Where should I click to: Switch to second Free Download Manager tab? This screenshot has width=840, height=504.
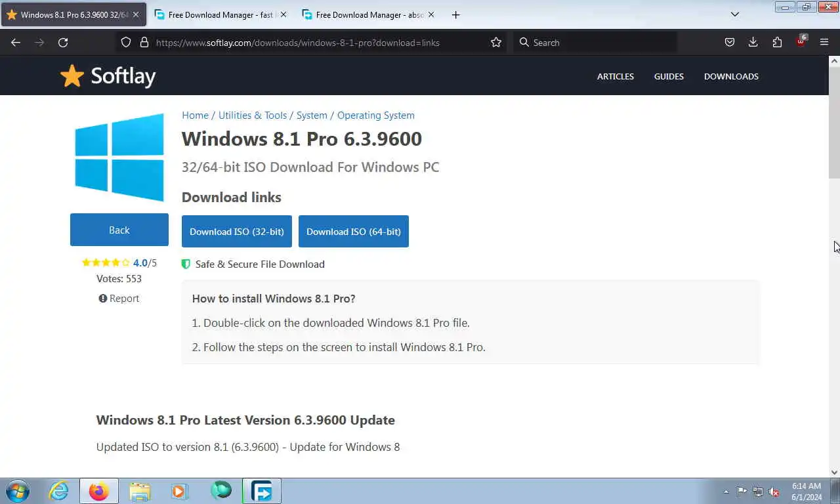(x=368, y=14)
